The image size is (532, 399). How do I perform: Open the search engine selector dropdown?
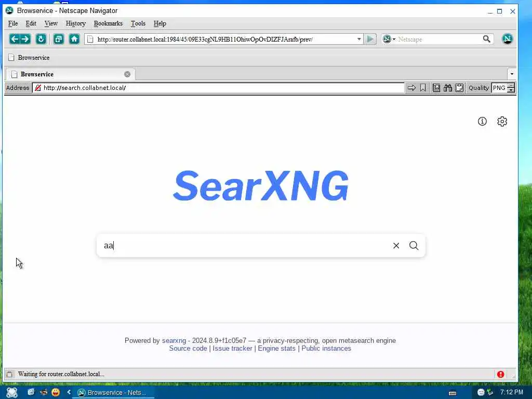click(389, 39)
